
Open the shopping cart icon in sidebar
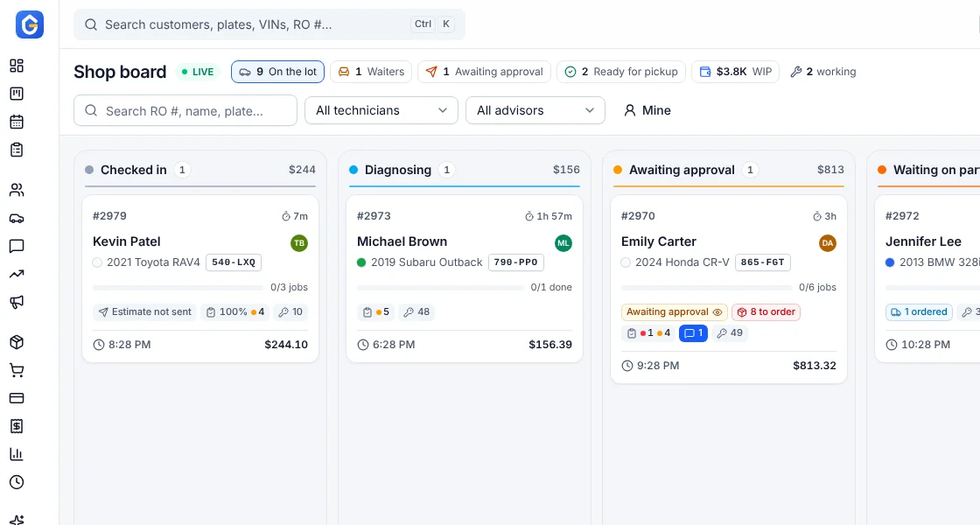pyautogui.click(x=17, y=370)
